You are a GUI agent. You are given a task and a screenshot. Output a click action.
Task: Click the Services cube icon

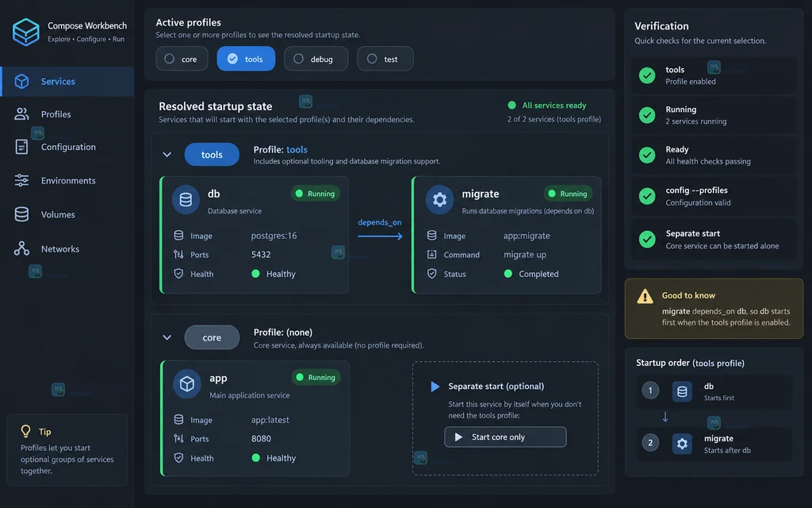click(21, 82)
